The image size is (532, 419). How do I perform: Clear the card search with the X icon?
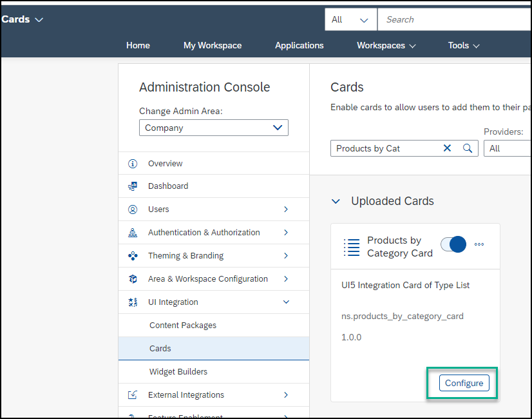tap(447, 148)
